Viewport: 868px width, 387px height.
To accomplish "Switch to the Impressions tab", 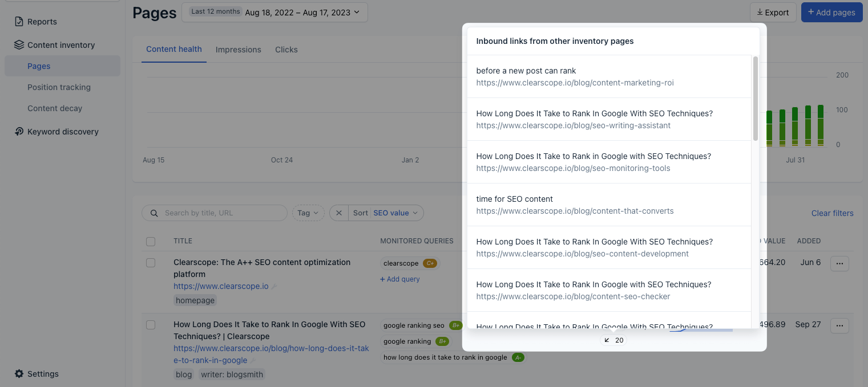I will (239, 50).
